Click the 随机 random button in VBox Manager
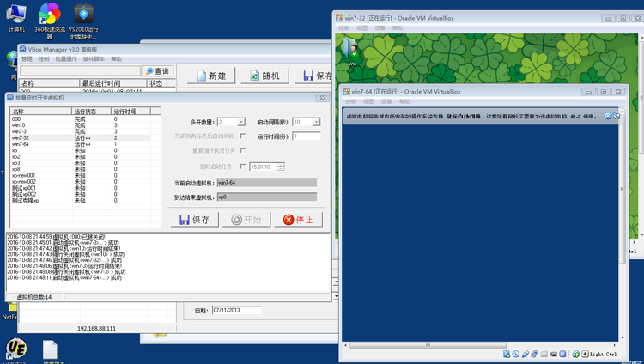 (265, 76)
